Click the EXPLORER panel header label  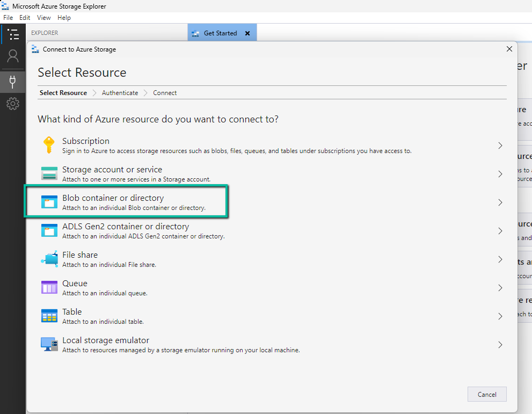[45, 33]
